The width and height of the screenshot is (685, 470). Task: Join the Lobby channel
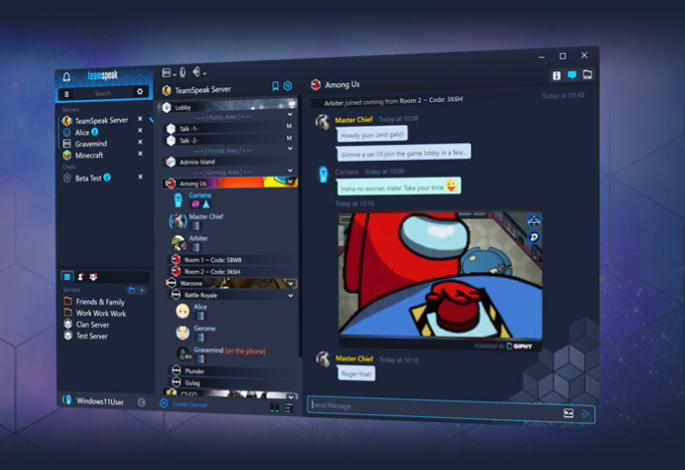click(x=228, y=106)
